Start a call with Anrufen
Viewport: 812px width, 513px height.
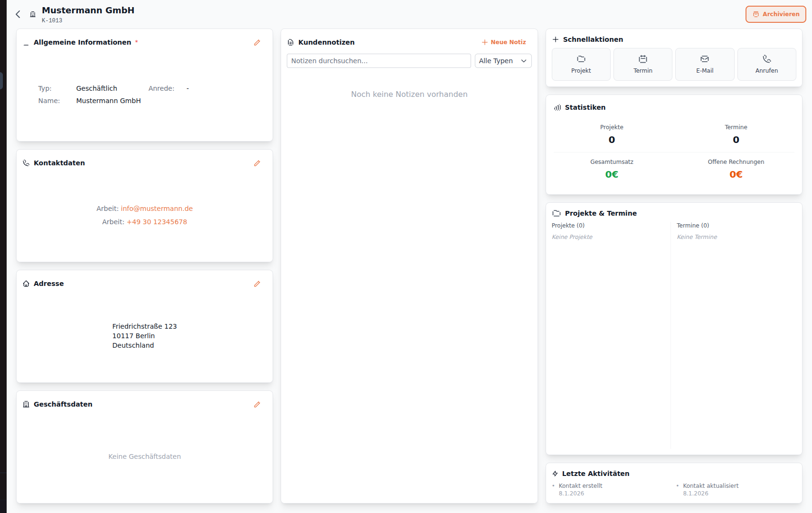point(766,65)
